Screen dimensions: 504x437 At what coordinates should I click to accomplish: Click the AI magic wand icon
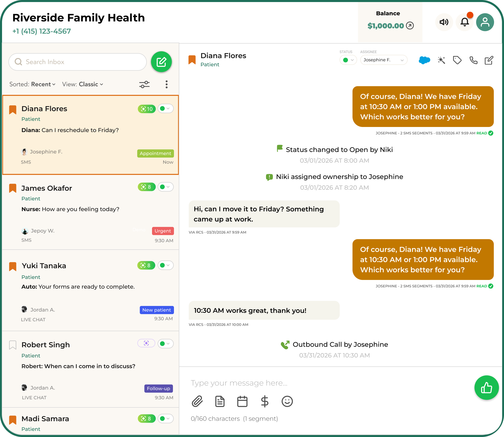[x=441, y=60]
